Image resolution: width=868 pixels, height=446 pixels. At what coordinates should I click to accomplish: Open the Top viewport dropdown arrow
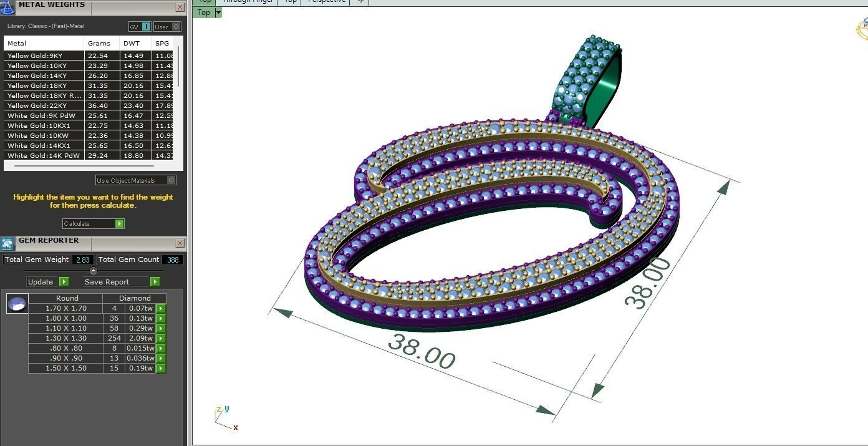point(218,12)
